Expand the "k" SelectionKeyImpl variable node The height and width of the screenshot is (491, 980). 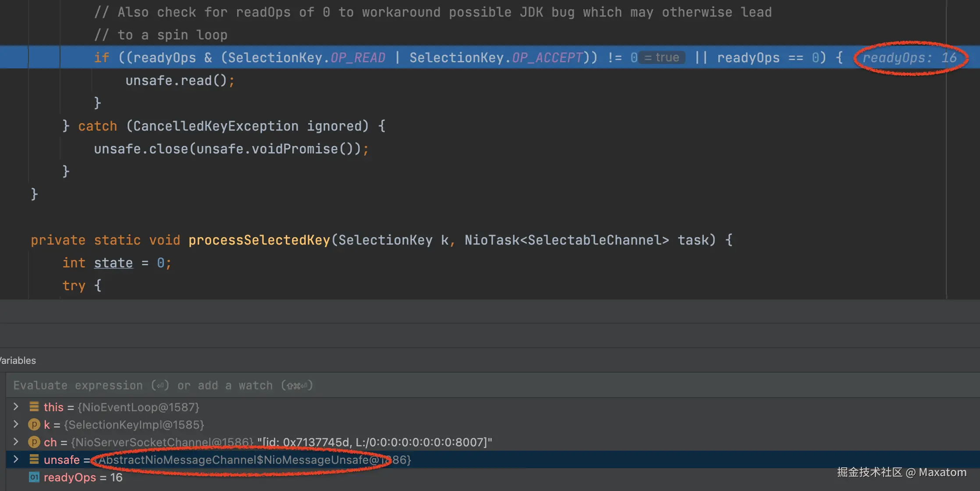click(x=16, y=424)
